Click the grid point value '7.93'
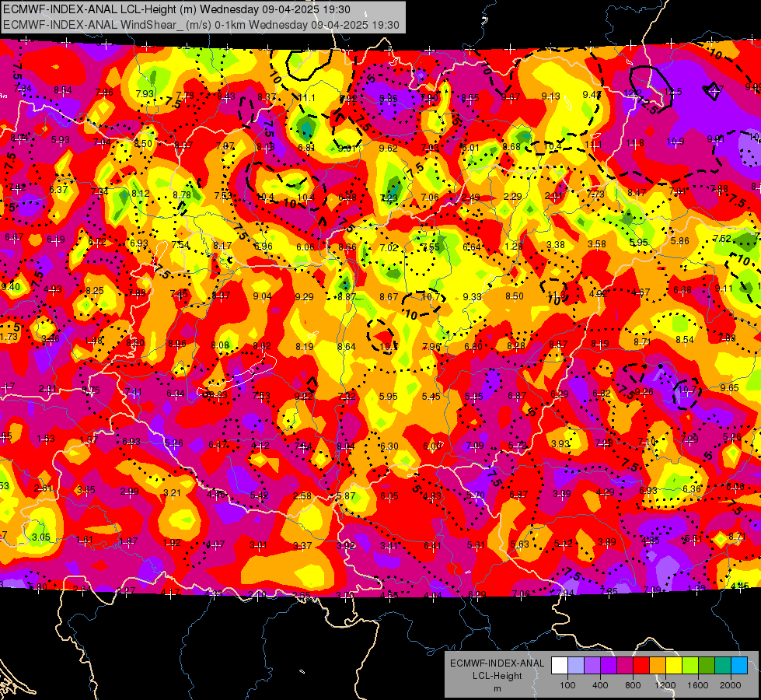 point(145,93)
